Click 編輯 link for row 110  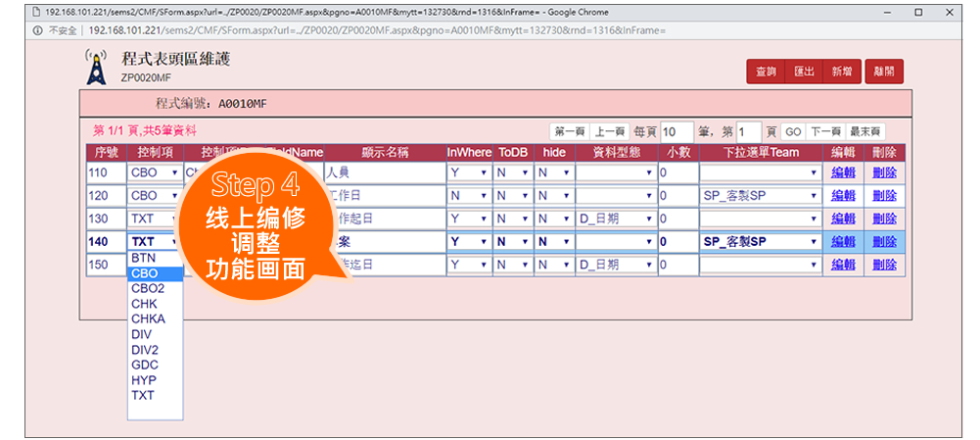click(x=843, y=172)
